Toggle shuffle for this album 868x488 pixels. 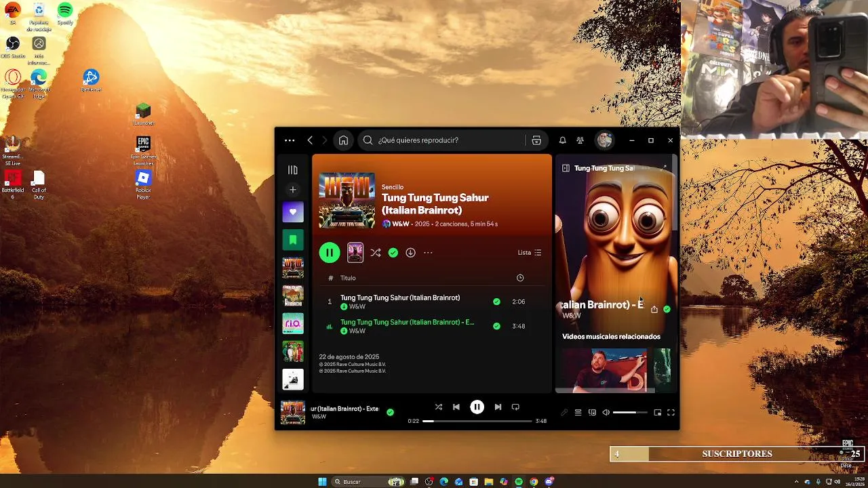coord(376,253)
